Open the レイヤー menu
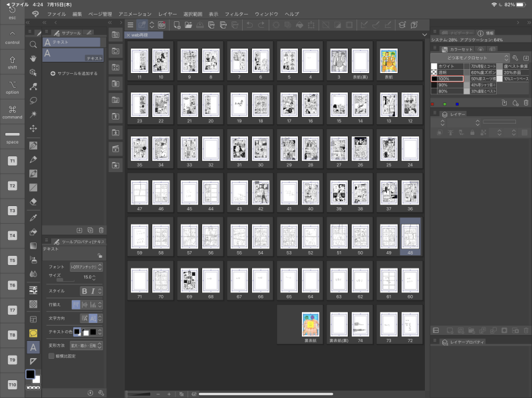532x398 pixels. point(168,14)
